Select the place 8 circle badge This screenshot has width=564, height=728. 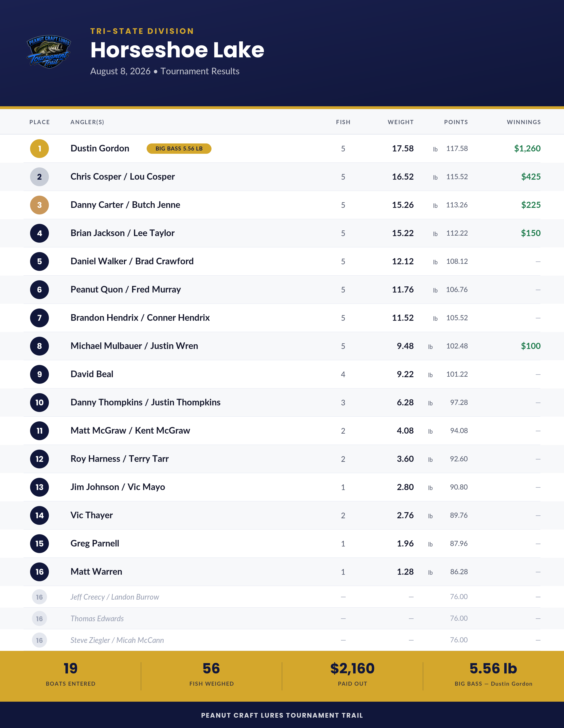pyautogui.click(x=39, y=346)
